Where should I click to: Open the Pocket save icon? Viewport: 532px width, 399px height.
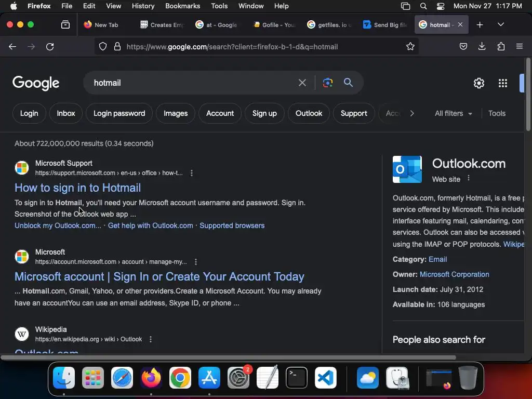coord(463,46)
